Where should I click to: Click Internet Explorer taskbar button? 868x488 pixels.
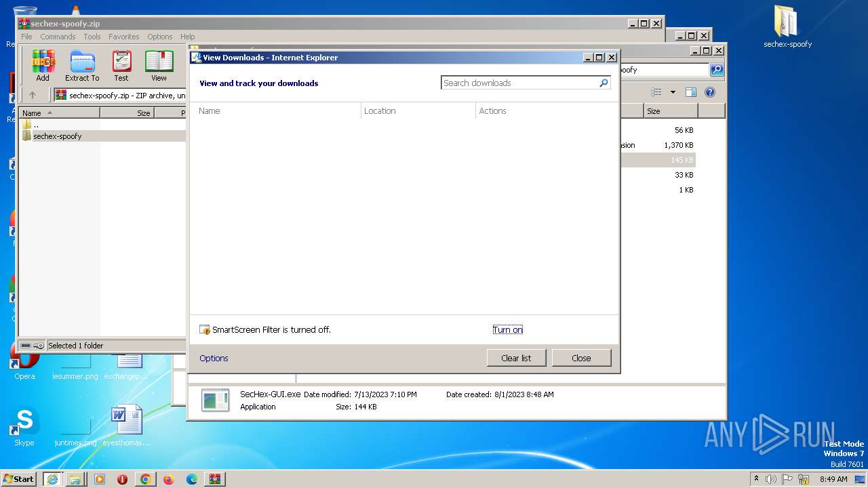click(52, 479)
